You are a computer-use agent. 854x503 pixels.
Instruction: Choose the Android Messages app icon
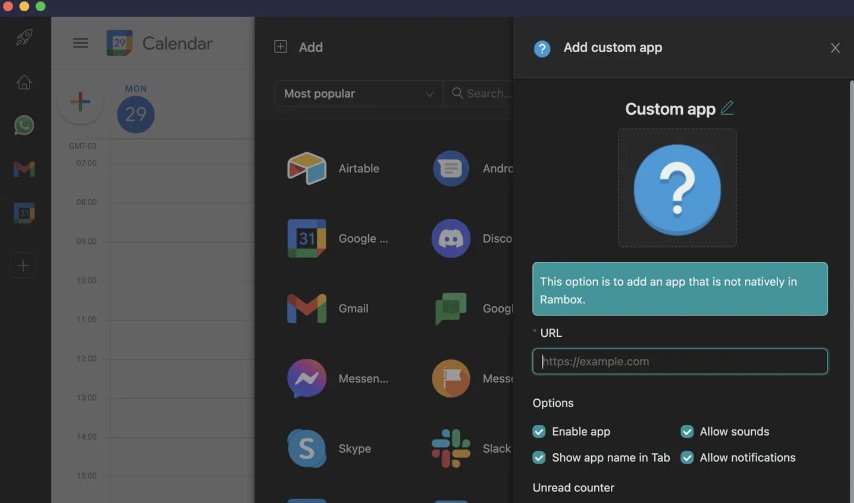point(451,168)
